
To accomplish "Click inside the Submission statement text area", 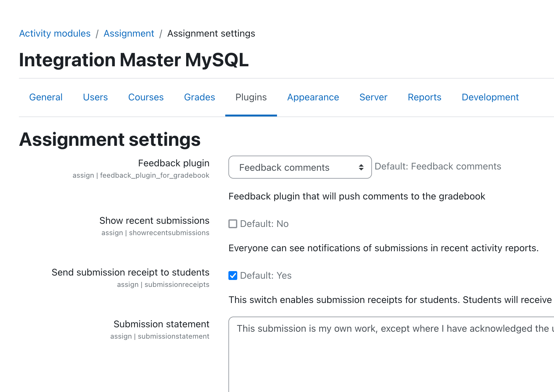I will click(391, 354).
